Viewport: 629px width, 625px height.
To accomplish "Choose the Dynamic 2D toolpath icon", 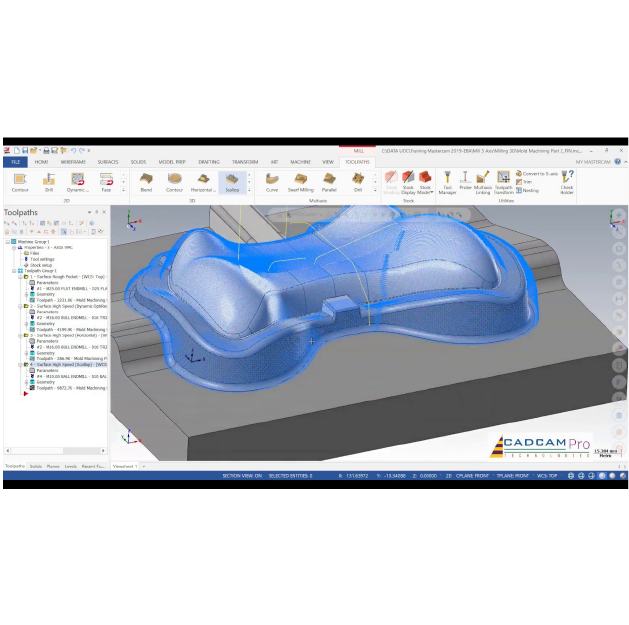I will pyautogui.click(x=77, y=183).
